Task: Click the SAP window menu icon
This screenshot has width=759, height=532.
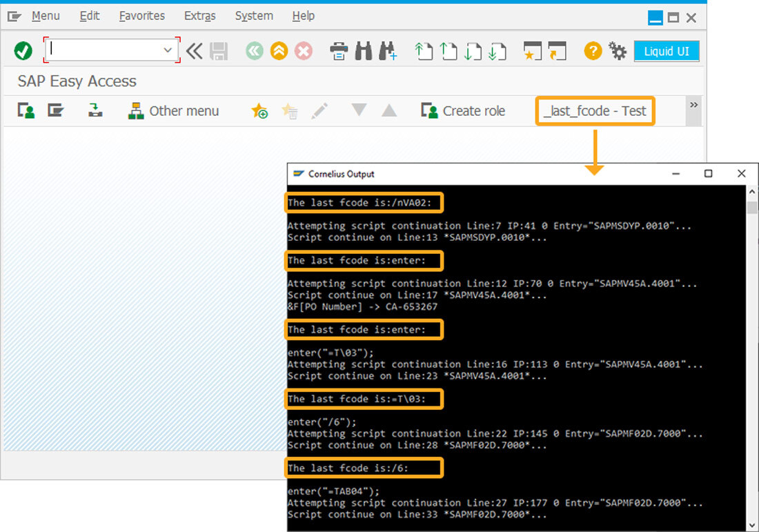Action: pos(14,17)
